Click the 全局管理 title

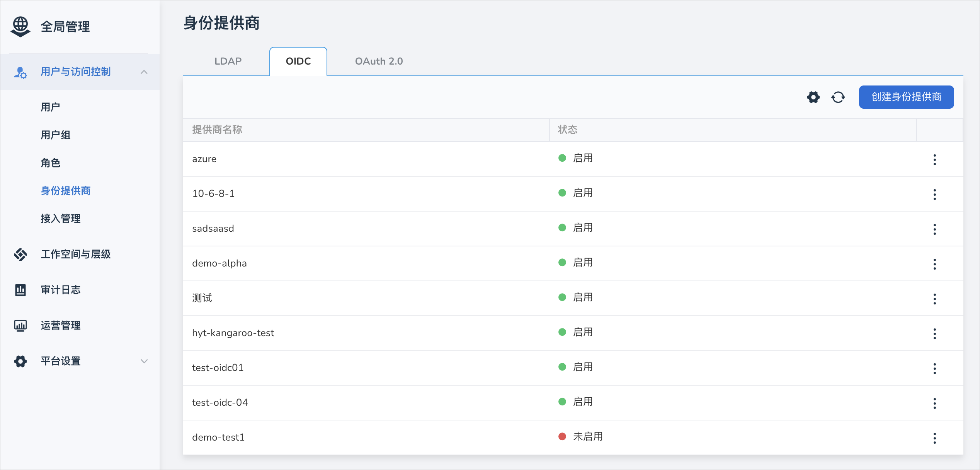(65, 27)
